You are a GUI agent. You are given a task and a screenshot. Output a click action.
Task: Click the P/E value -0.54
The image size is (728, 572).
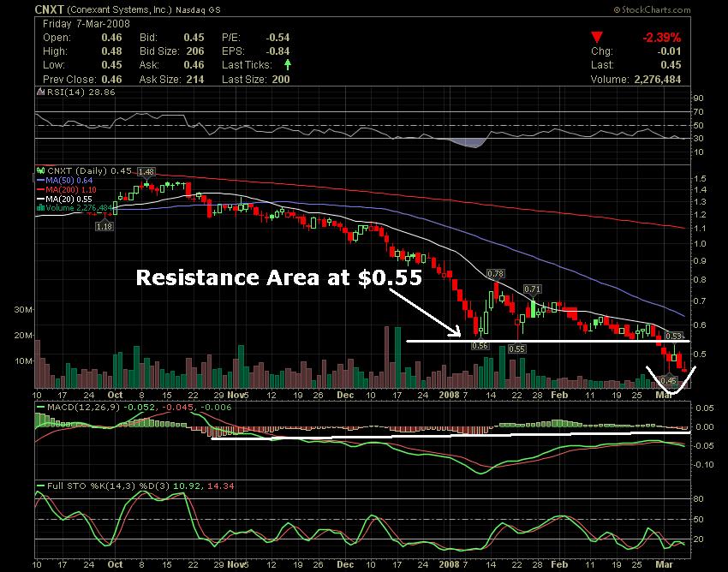point(277,38)
